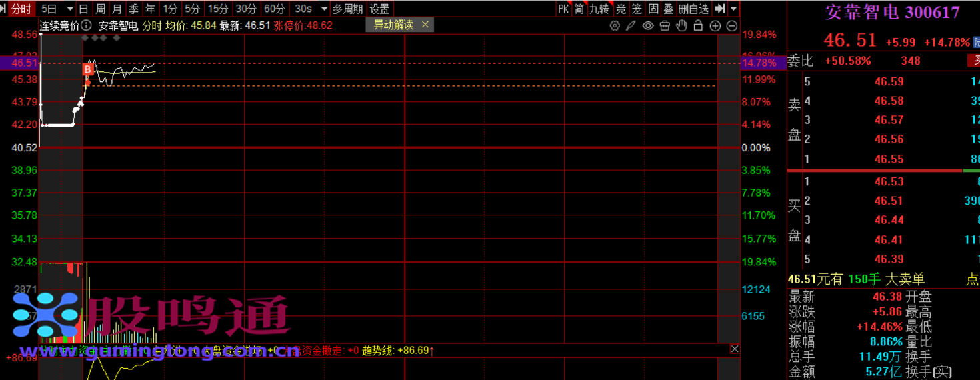Click the 删自选 button
This screenshot has height=380, width=980.
click(x=693, y=9)
